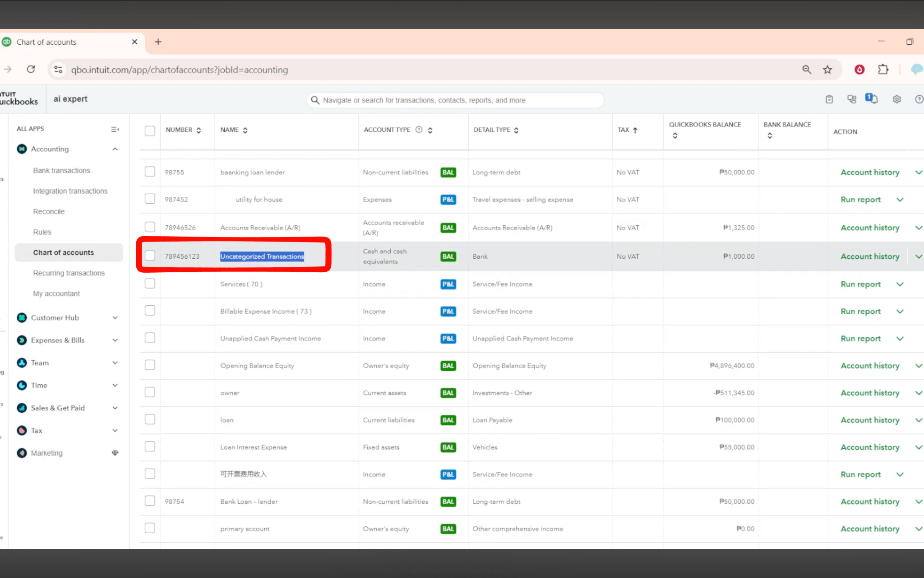The width and height of the screenshot is (924, 578).
Task: Collapse the Accounting section chevron
Action: pyautogui.click(x=115, y=149)
